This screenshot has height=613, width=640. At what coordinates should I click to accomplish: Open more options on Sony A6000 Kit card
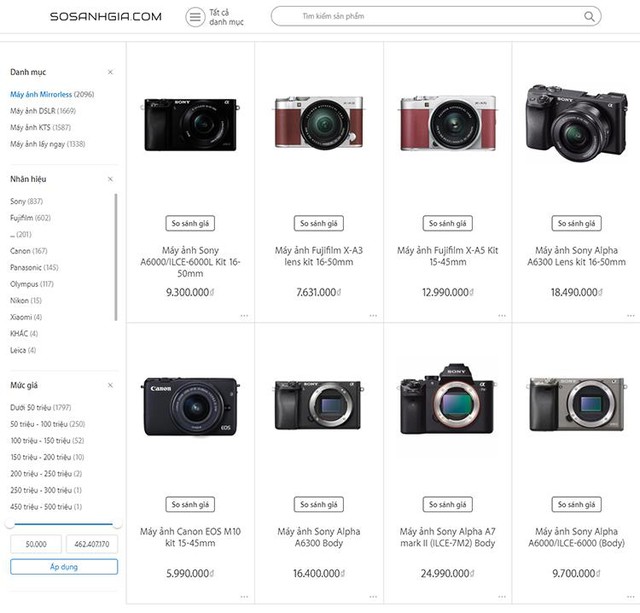coord(244,315)
